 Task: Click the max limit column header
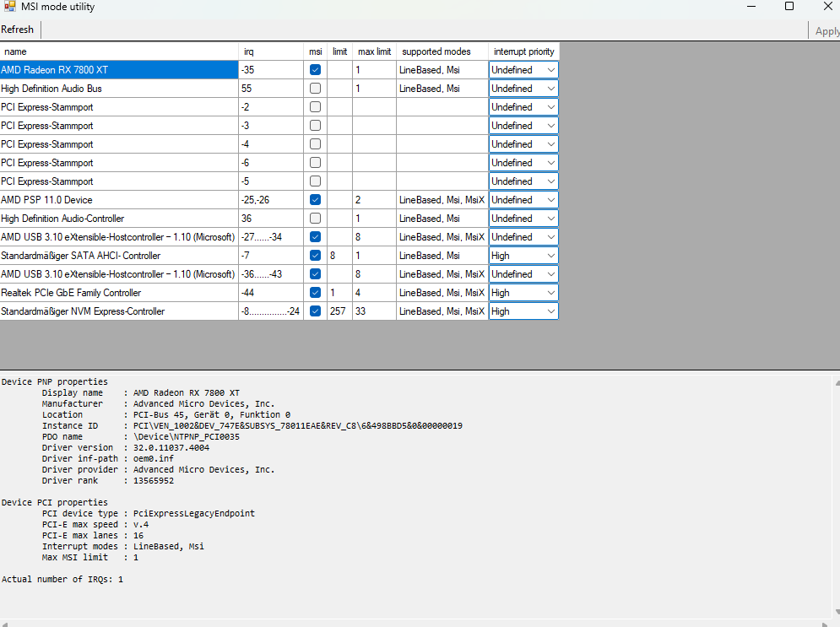pos(375,51)
